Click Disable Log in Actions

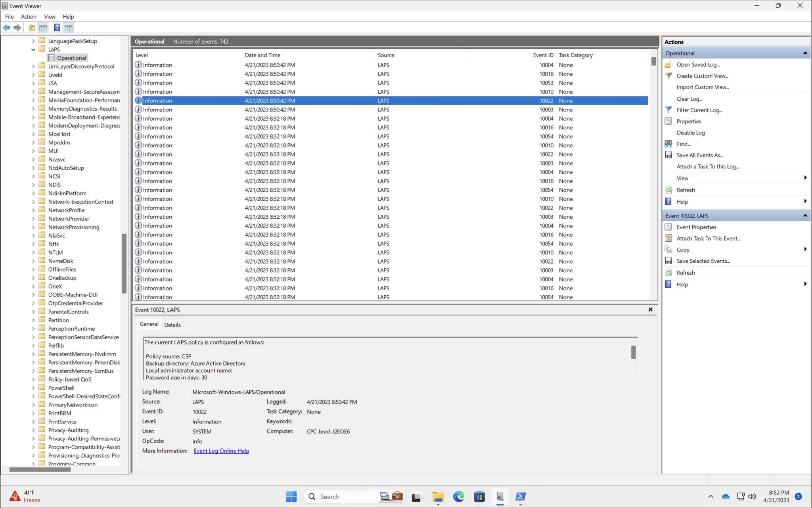(x=691, y=133)
